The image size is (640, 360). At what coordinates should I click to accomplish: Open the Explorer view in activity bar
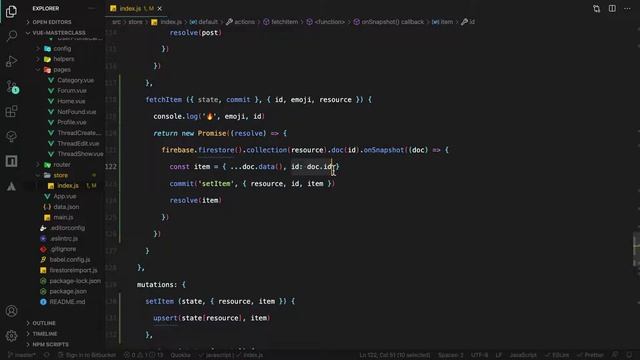11,11
